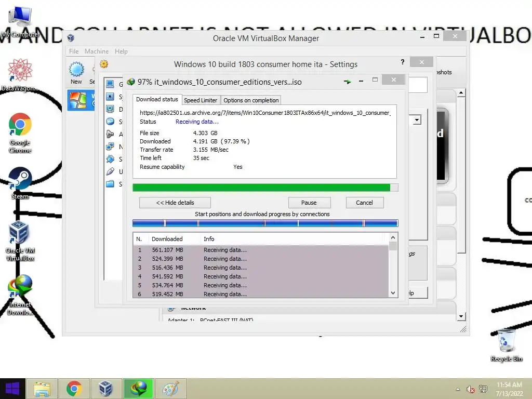Click the gear icon in Settings title bar

(104, 64)
